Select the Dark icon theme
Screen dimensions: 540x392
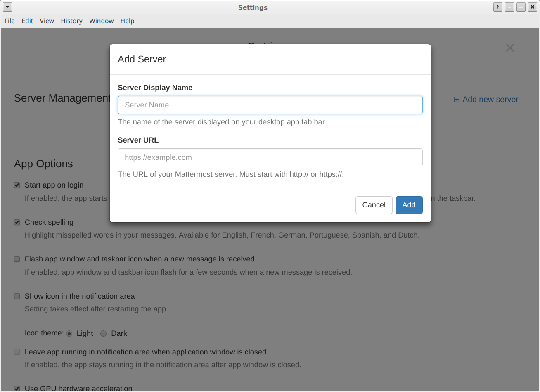(103, 333)
